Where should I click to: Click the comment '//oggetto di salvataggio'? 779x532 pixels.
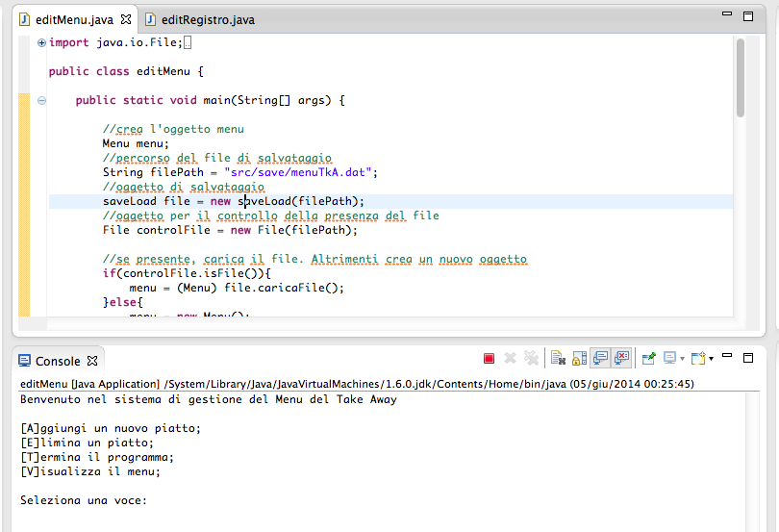click(x=184, y=187)
